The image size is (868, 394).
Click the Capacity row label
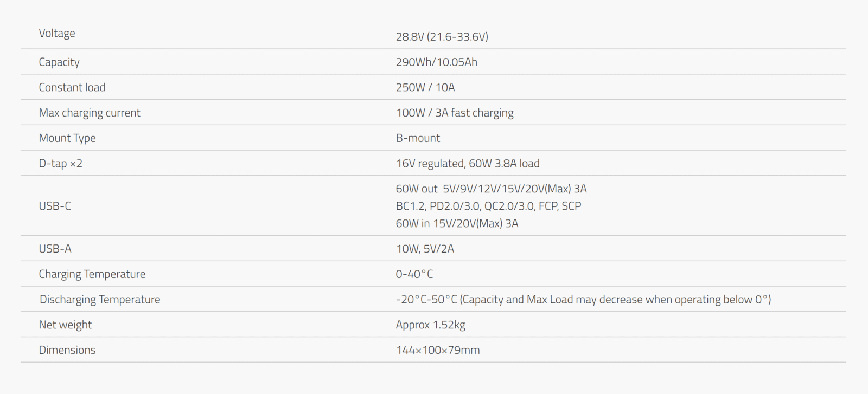pos(59,62)
